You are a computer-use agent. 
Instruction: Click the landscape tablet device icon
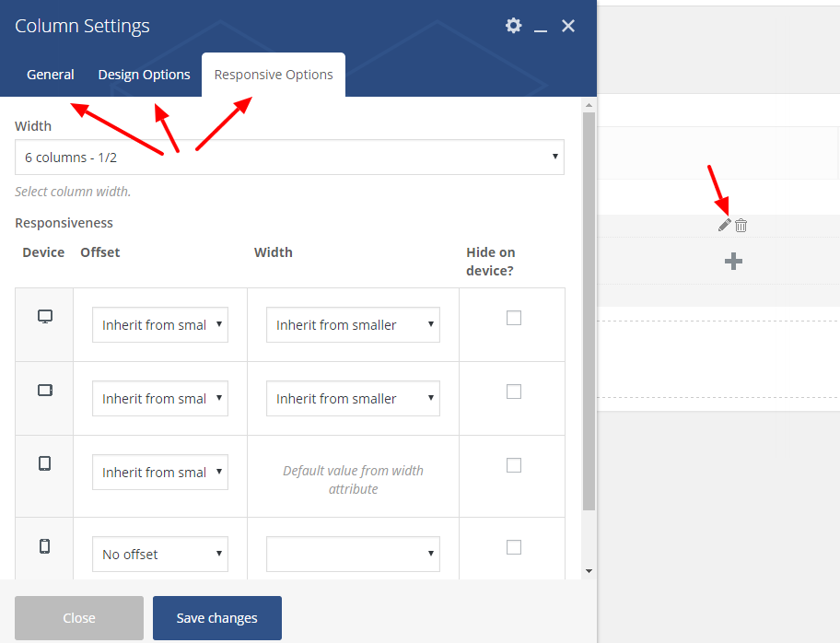tap(45, 390)
